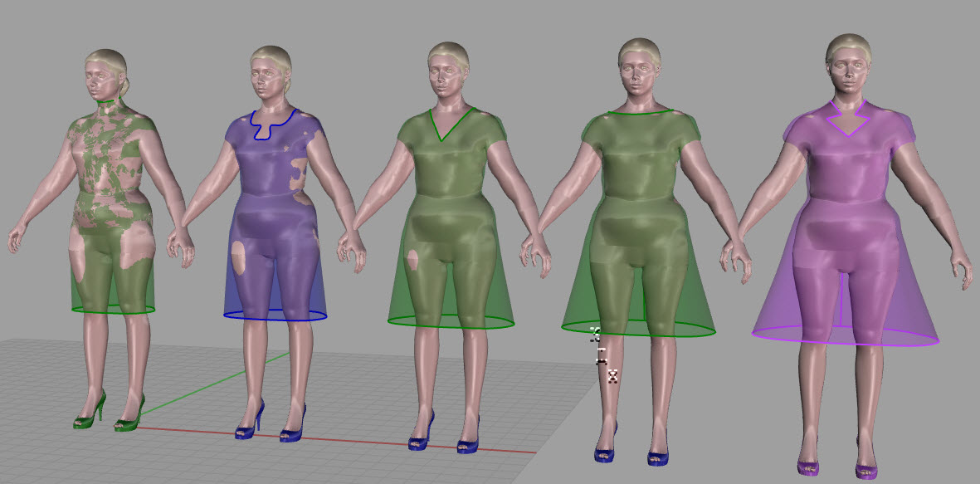Click the skin patch on the violet dress thigh
Screen dimensions: 980x484
238,257
